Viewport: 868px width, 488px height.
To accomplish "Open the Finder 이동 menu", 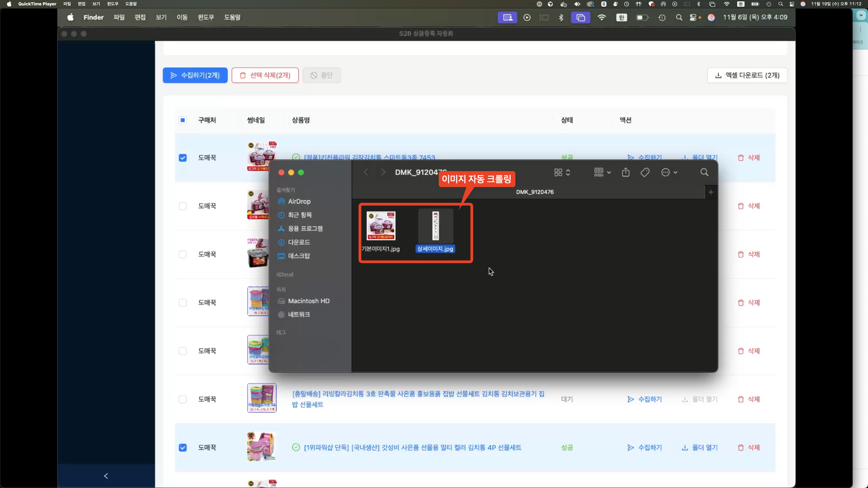I will click(x=182, y=17).
